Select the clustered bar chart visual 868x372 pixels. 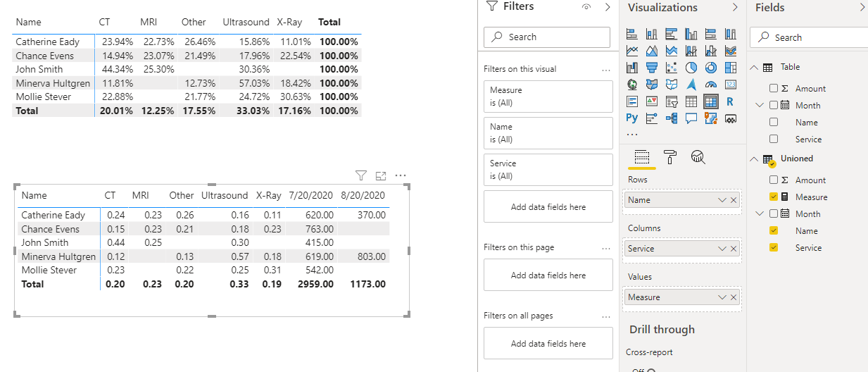coord(671,34)
